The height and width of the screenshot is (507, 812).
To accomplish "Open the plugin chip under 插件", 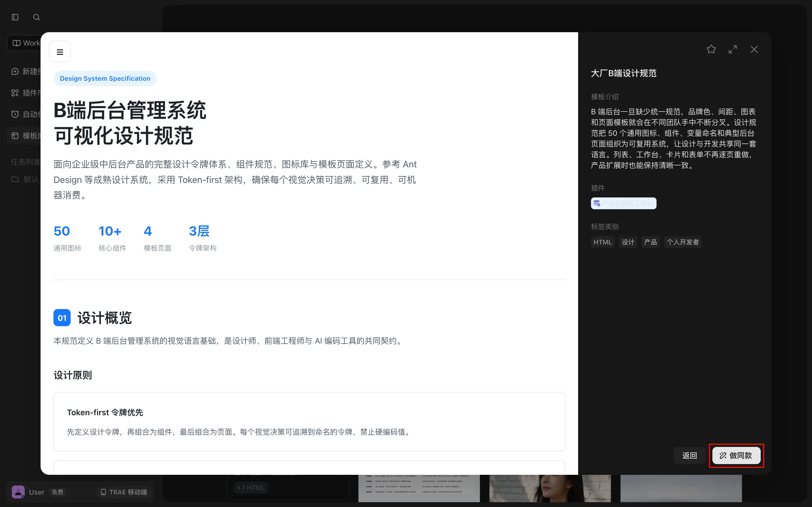I will (624, 204).
